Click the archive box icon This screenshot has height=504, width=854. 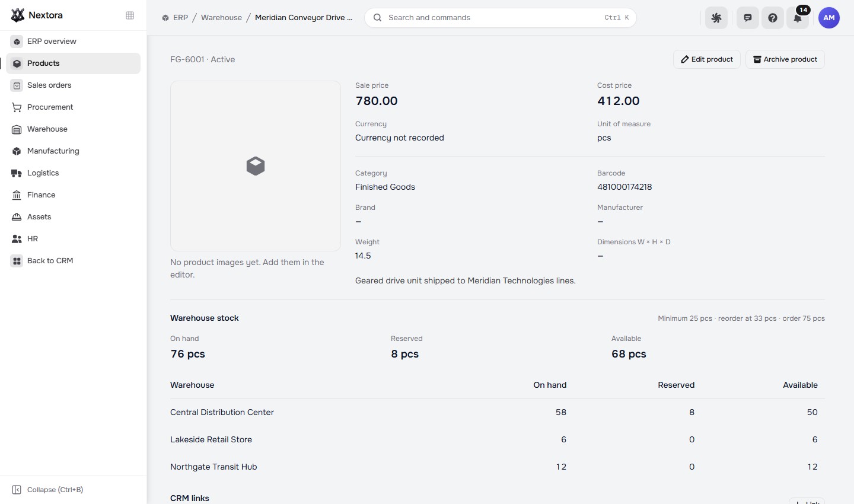(x=757, y=59)
